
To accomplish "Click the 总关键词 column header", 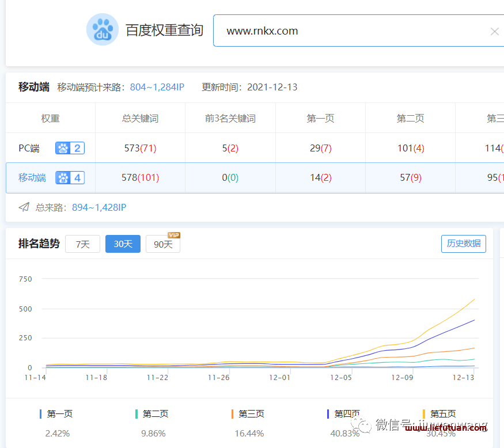I will coord(140,119).
